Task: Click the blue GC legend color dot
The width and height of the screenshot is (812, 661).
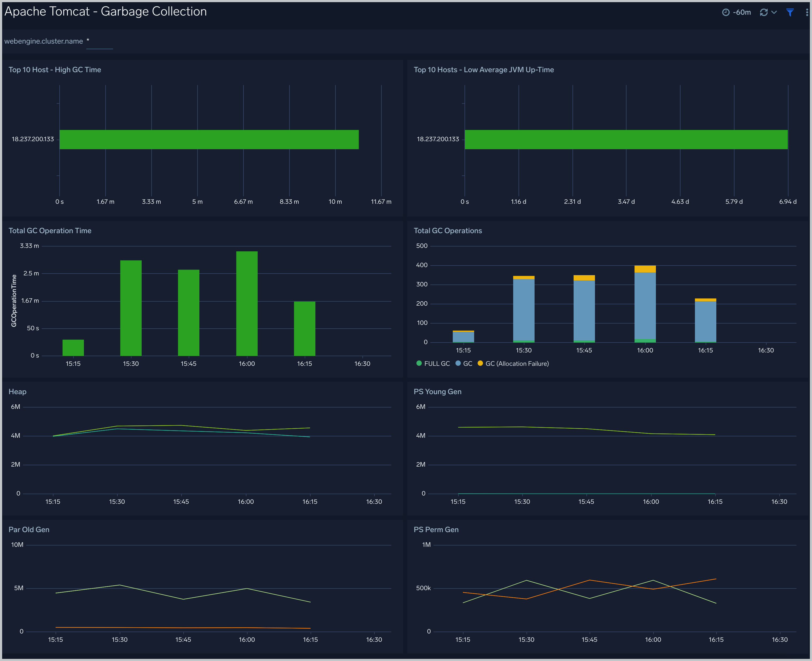Action: (x=458, y=363)
